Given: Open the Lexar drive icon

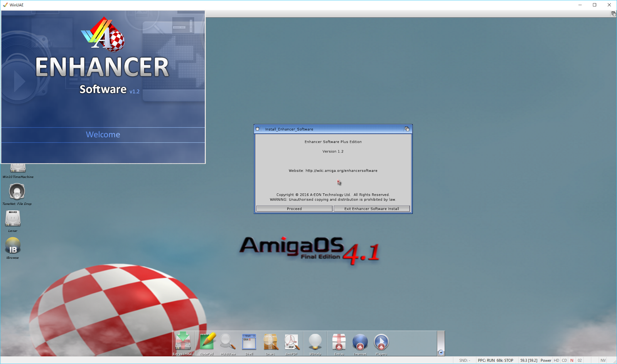Looking at the screenshot, I should (13, 221).
